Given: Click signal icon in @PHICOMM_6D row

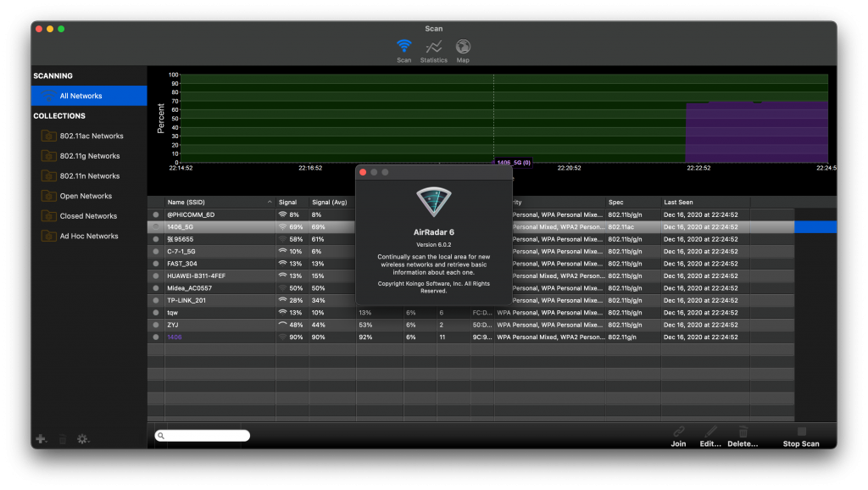Looking at the screenshot, I should (x=283, y=214).
